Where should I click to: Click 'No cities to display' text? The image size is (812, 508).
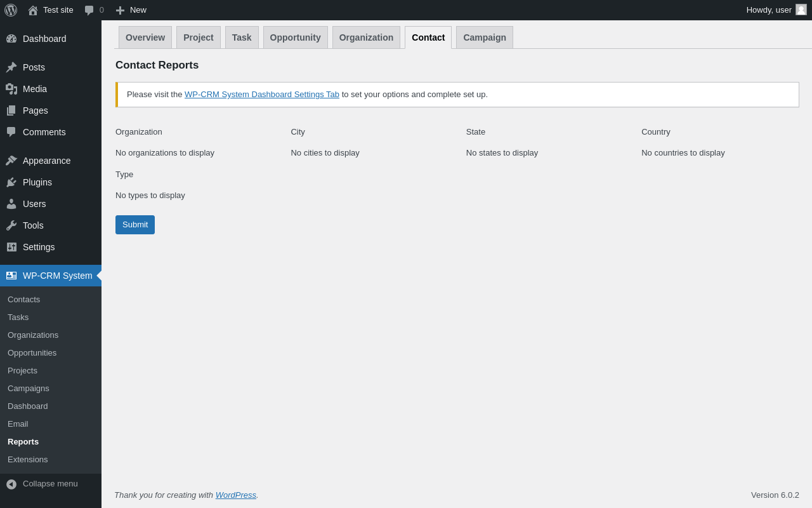[x=325, y=153]
